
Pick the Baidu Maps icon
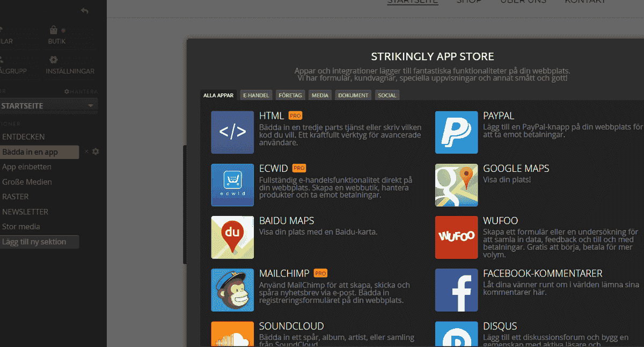232,237
